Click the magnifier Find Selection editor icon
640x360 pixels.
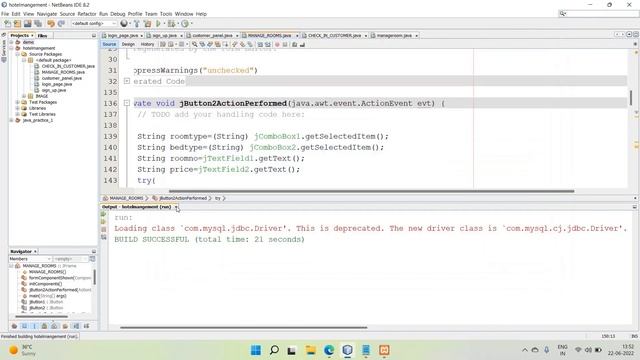tap(195, 44)
